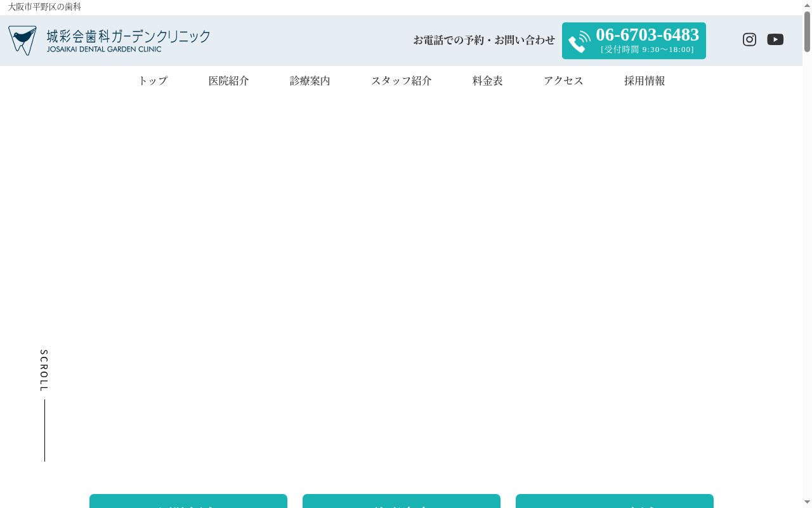Image resolution: width=812 pixels, height=508 pixels.
Task: Open the アクセス page
Action: (564, 81)
